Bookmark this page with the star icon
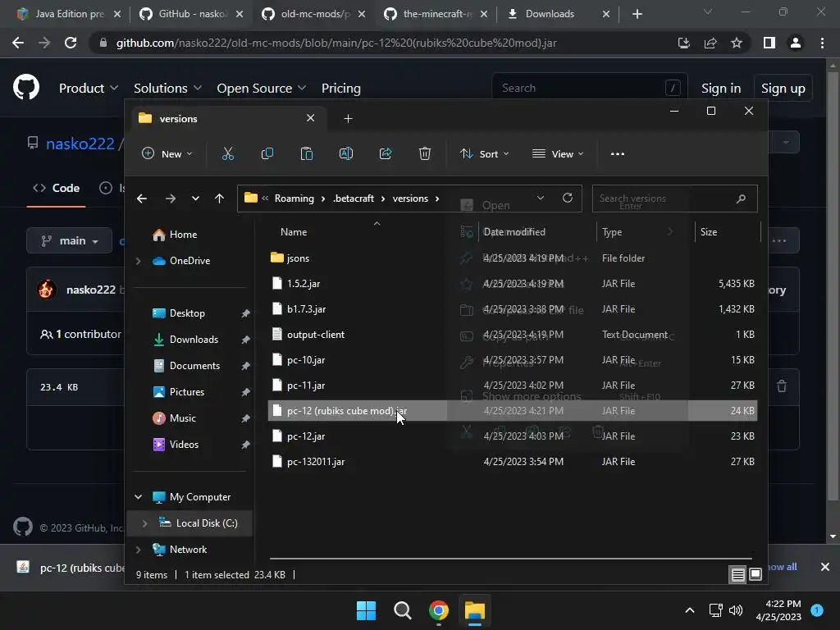This screenshot has width=840, height=630. click(737, 43)
